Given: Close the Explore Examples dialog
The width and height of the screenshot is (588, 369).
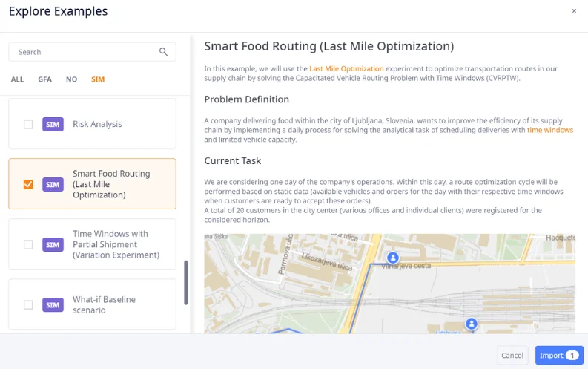Looking at the screenshot, I should pos(574,11).
